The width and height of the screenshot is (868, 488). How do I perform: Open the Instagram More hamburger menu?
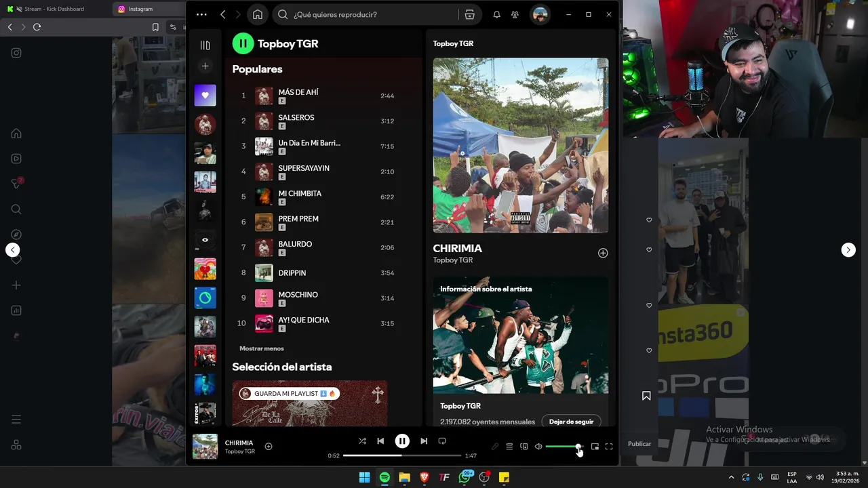coord(16,420)
